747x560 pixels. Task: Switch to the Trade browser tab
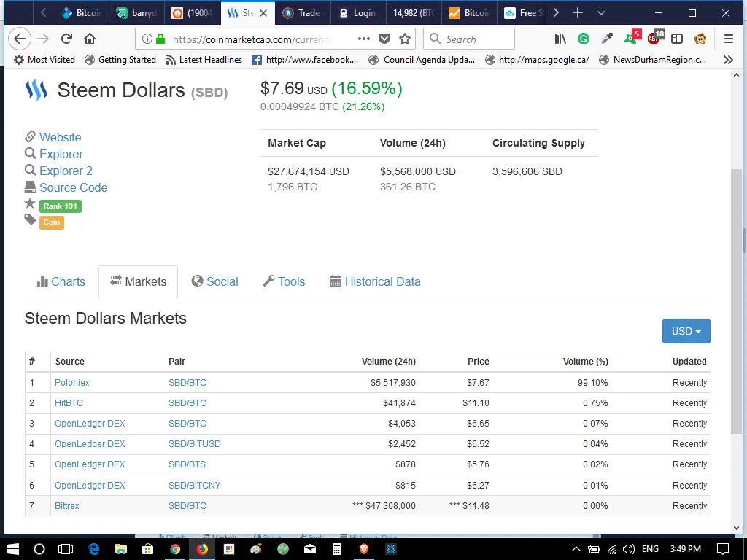click(303, 13)
